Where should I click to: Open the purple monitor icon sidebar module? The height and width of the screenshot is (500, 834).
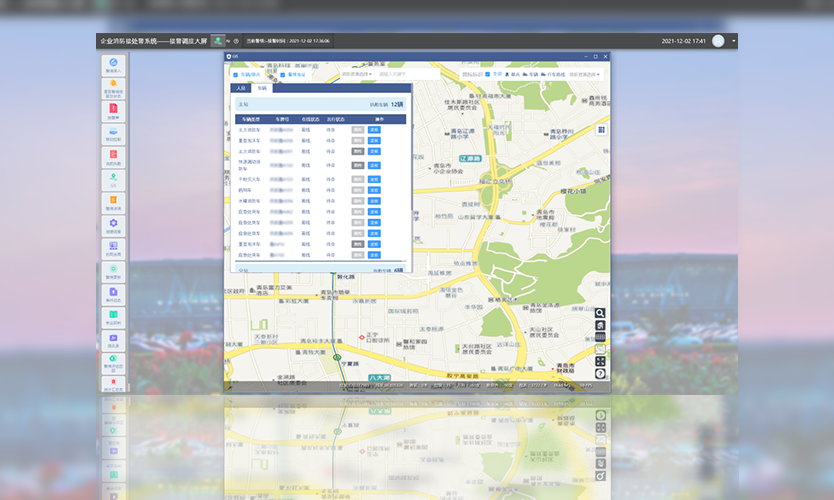coord(113,248)
